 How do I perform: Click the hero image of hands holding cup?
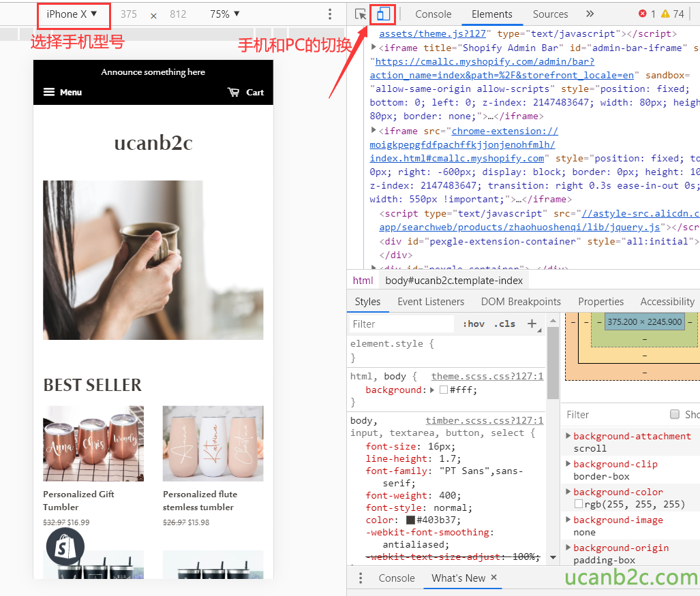click(x=153, y=260)
